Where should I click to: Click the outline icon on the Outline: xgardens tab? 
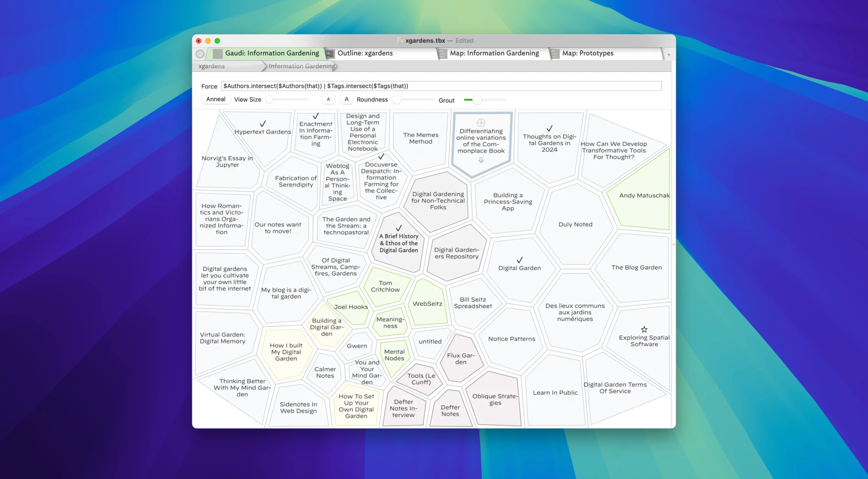330,53
